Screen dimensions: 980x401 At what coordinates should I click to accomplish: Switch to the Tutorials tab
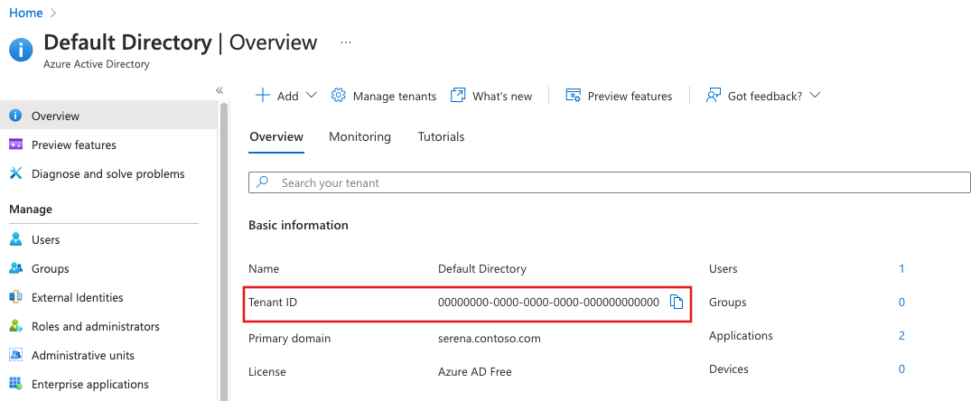442,136
